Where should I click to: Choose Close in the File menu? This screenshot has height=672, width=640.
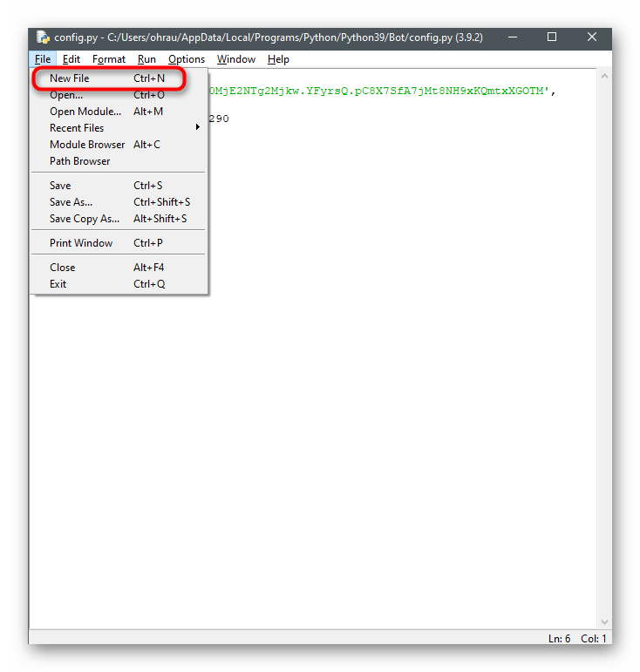coord(63,268)
